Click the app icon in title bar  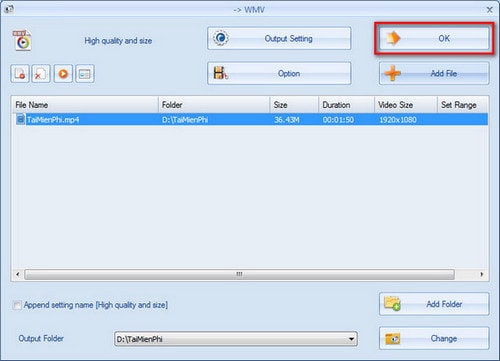(x=9, y=9)
